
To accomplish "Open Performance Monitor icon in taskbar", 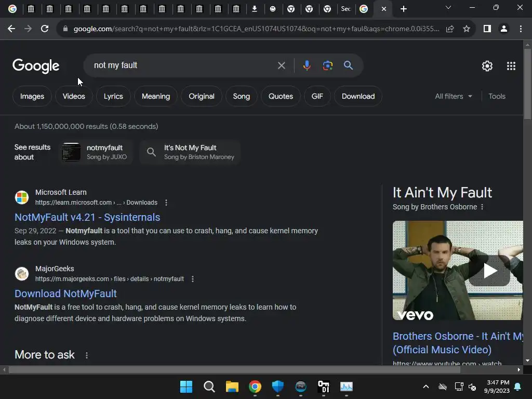I will pos(347,387).
